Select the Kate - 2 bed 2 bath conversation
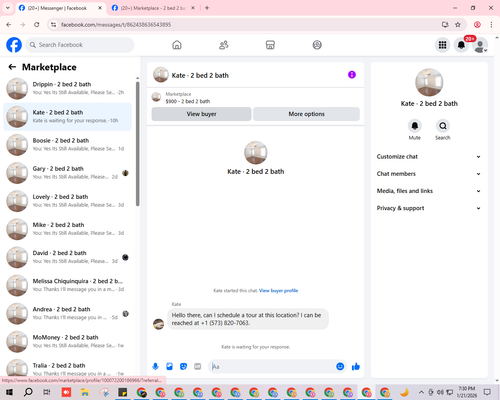 pyautogui.click(x=67, y=117)
